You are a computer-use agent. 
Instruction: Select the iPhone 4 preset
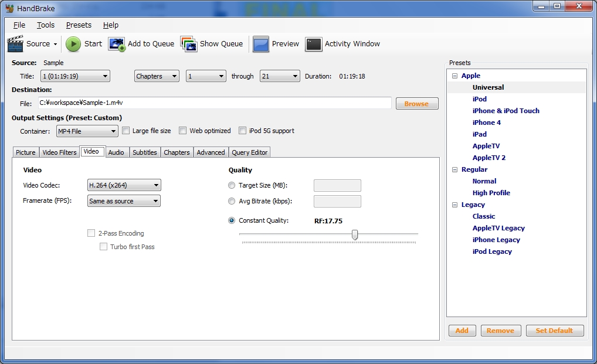coord(487,123)
